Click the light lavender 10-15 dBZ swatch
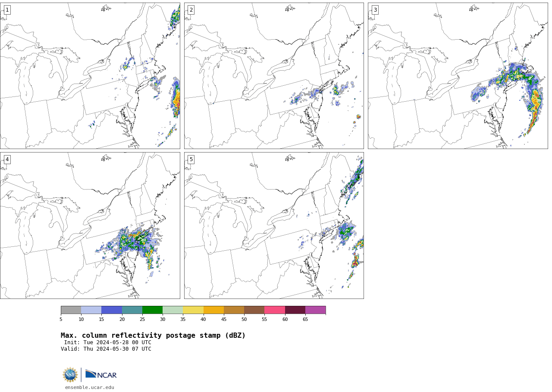Viewport: 552px width, 392px height. pos(91,310)
